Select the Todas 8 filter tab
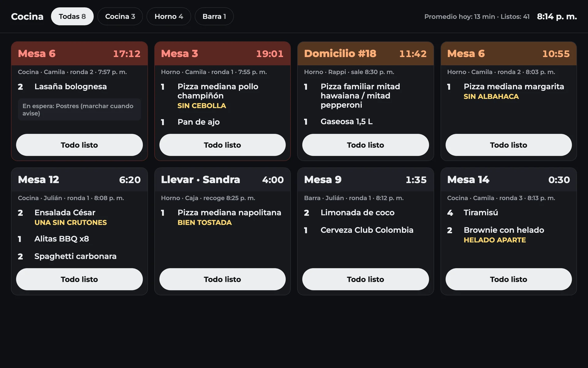Viewport: 588px width, 368px height. pos(72,16)
